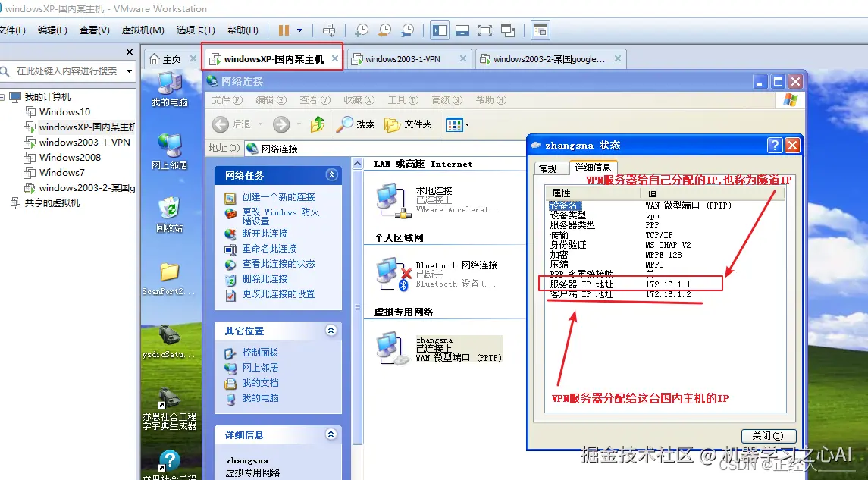The height and width of the screenshot is (480, 868).
Task: Click 创建一个新的连接 link
Action: [x=278, y=197]
